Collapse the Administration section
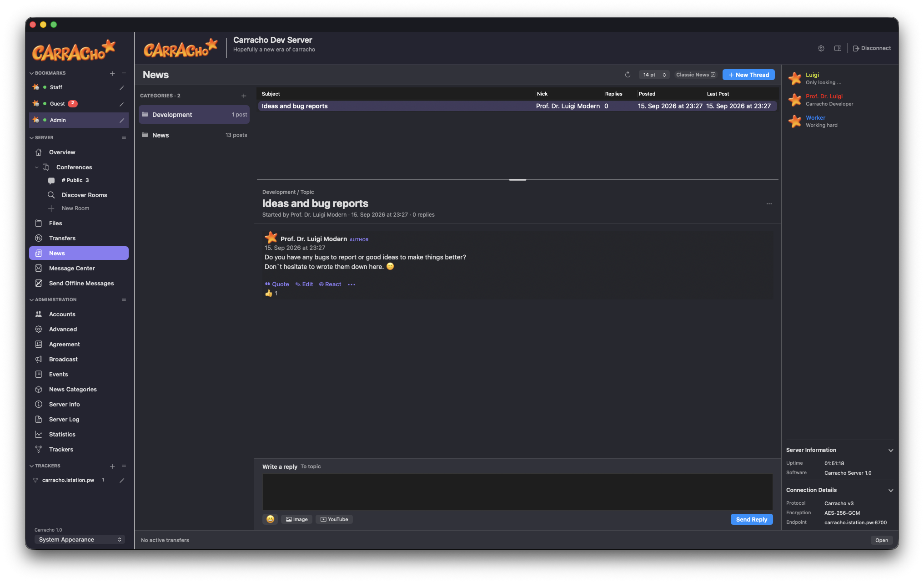 31,300
